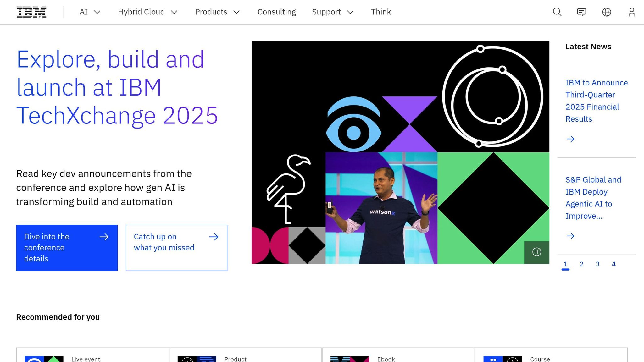Viewport: 644px width, 362px height.
Task: Go to news page 3
Action: (597, 264)
